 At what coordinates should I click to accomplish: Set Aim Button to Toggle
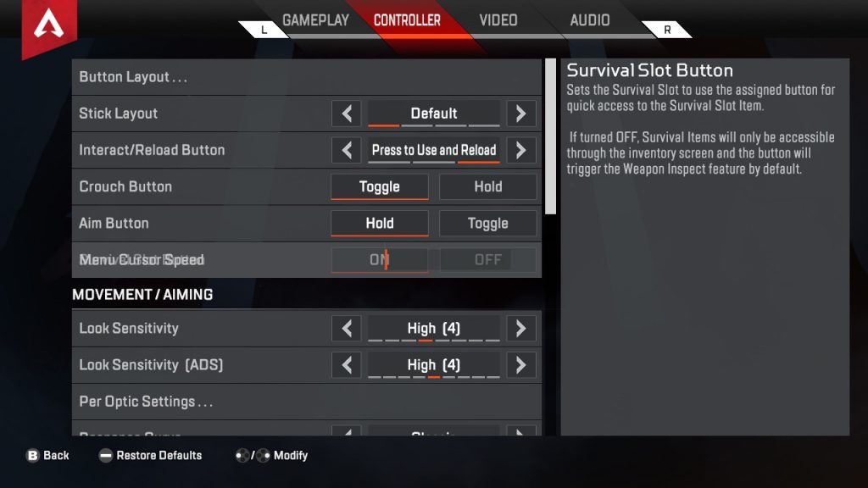pos(487,223)
